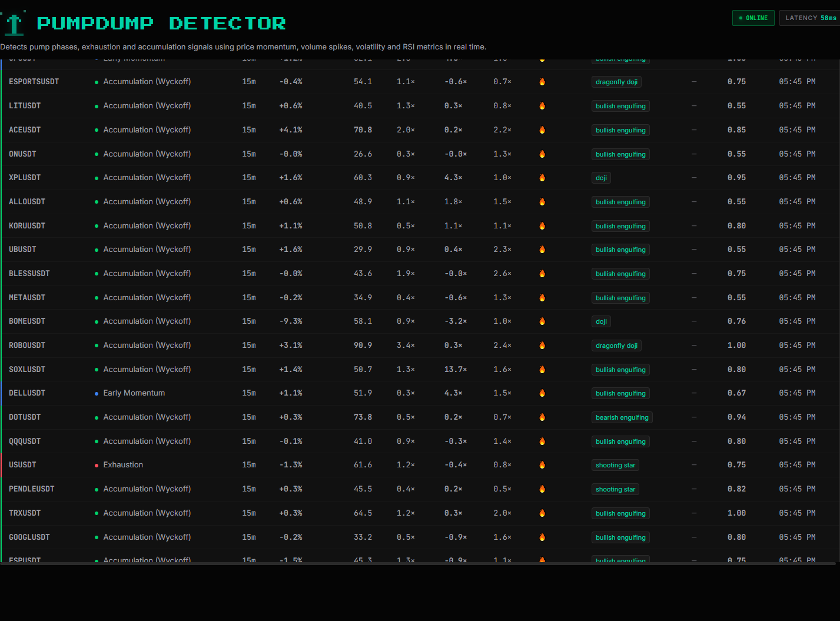Click the flame icon in ROBOUSDT row

[x=542, y=346]
